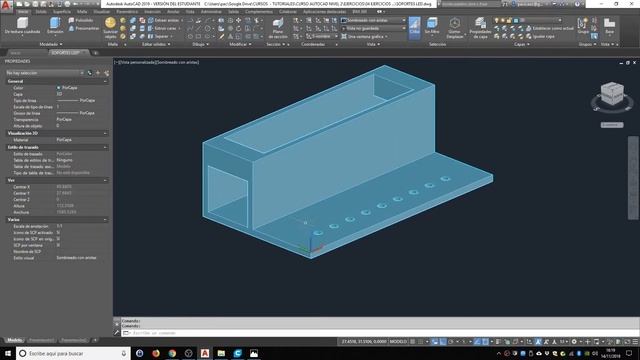Toggle grid display in status bar
Screen dimensions: 640x360
pos(413,342)
